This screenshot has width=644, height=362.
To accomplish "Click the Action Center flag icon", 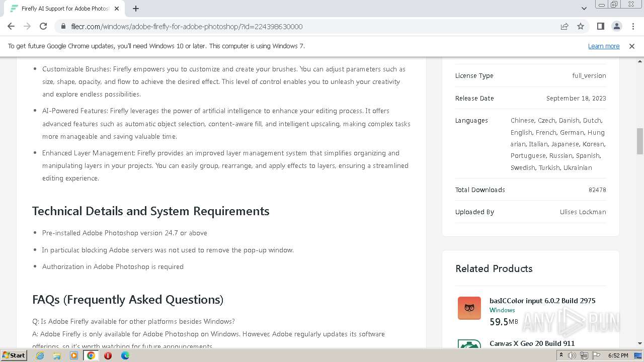I will point(596,355).
